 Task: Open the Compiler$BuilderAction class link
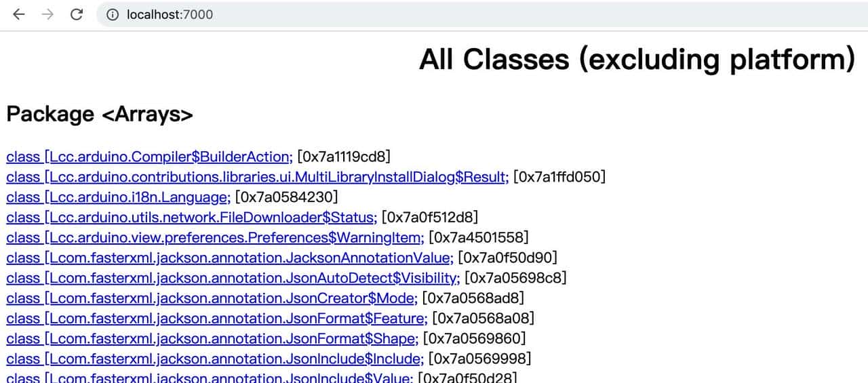pyautogui.click(x=149, y=157)
